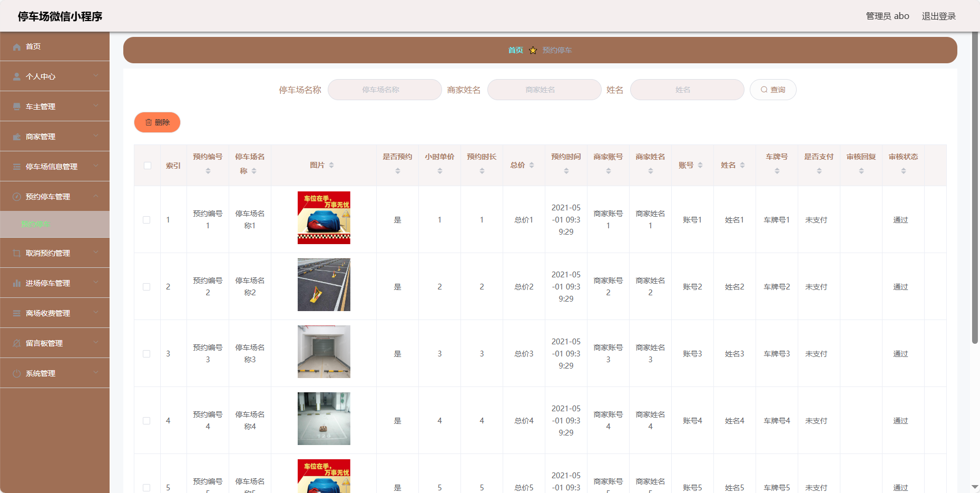Expand the 个人中心 menu chevron
The width and height of the screenshot is (980, 493).
tap(96, 75)
